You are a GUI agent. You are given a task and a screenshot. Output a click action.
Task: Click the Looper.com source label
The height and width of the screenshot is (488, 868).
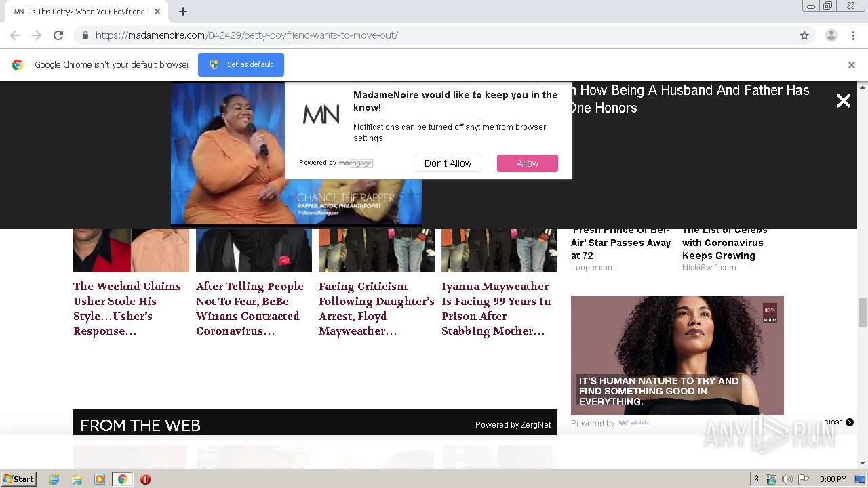[x=593, y=268]
